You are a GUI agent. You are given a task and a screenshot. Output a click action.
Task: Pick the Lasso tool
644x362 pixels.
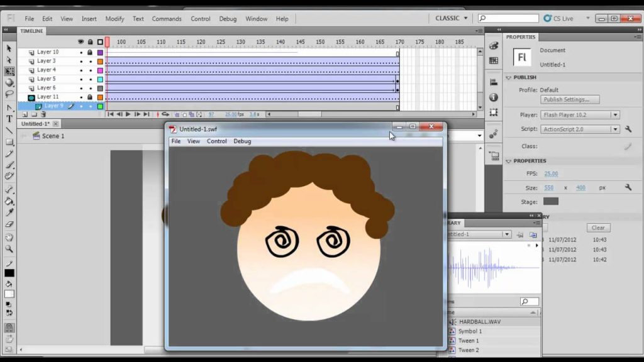pos(9,94)
